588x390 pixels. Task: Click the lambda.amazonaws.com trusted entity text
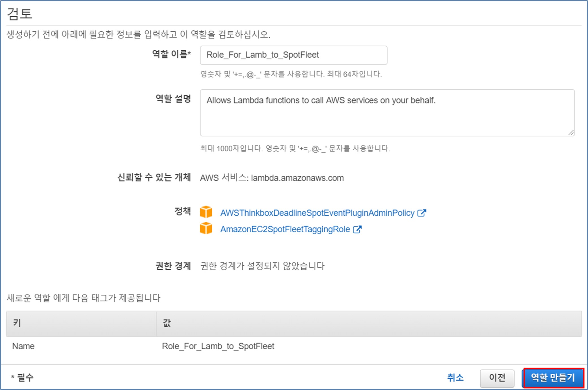297,178
